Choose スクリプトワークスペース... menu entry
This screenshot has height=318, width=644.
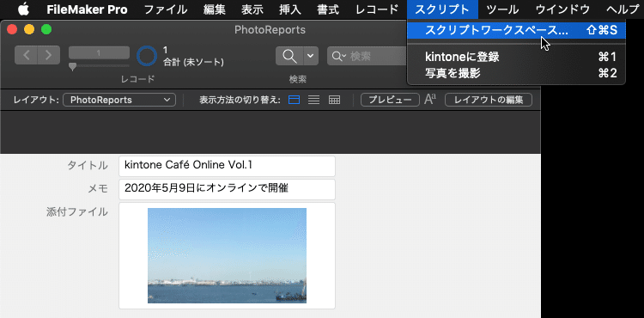[516, 30]
